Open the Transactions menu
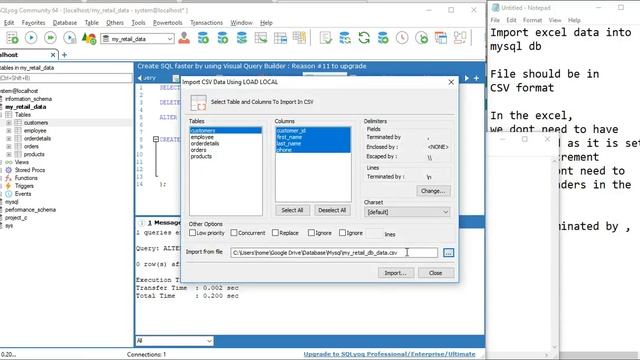Viewport: 640px width, 360px height. pos(207,23)
